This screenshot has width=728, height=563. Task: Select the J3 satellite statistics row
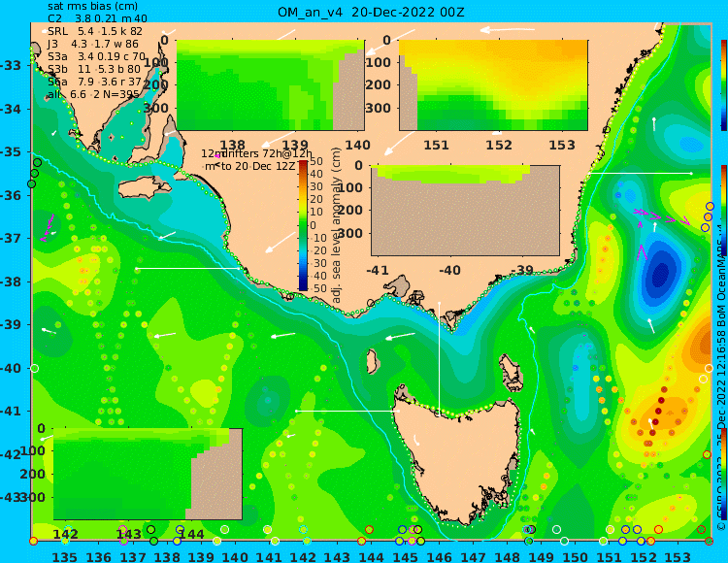pyautogui.click(x=93, y=44)
